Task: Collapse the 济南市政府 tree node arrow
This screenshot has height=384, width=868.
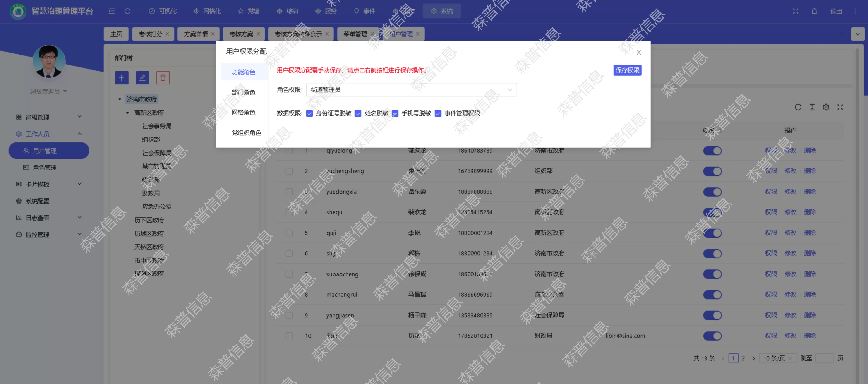Action: click(x=120, y=99)
